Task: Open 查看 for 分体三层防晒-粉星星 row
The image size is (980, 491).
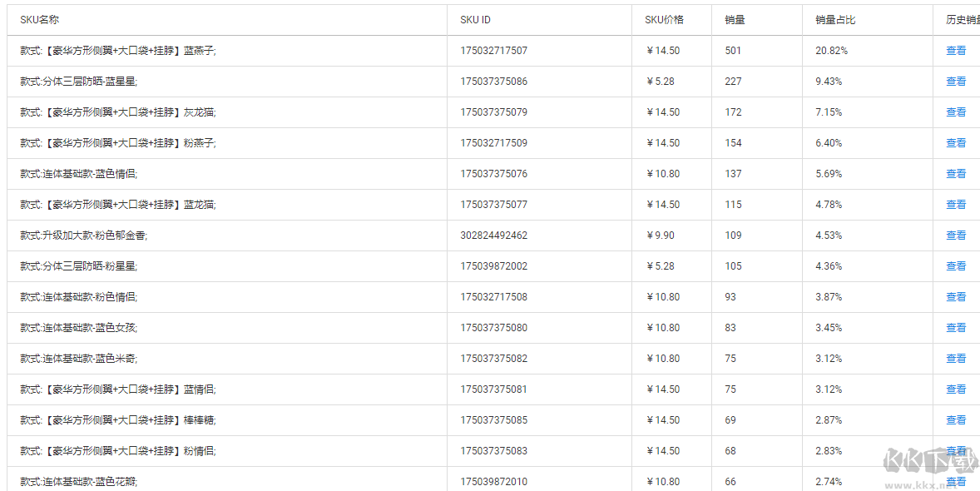Action: tap(956, 266)
